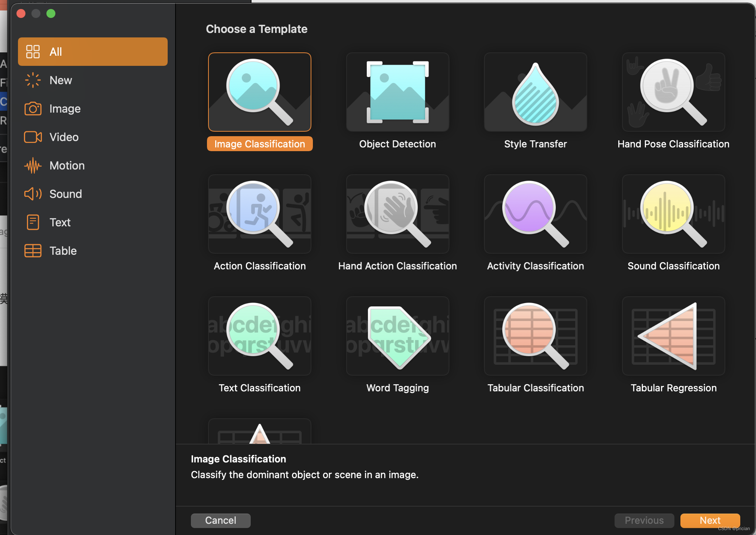Viewport: 756px width, 535px height.
Task: Pick the Sound Classification template
Action: point(673,214)
